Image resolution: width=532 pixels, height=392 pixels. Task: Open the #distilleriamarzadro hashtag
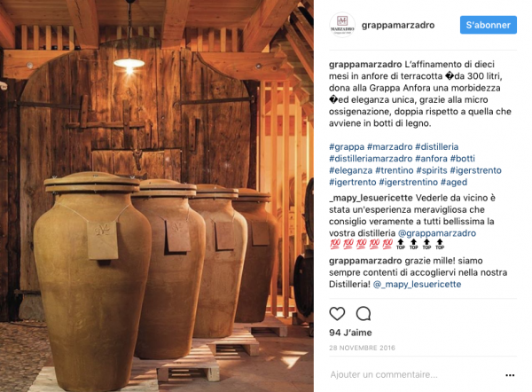click(371, 159)
